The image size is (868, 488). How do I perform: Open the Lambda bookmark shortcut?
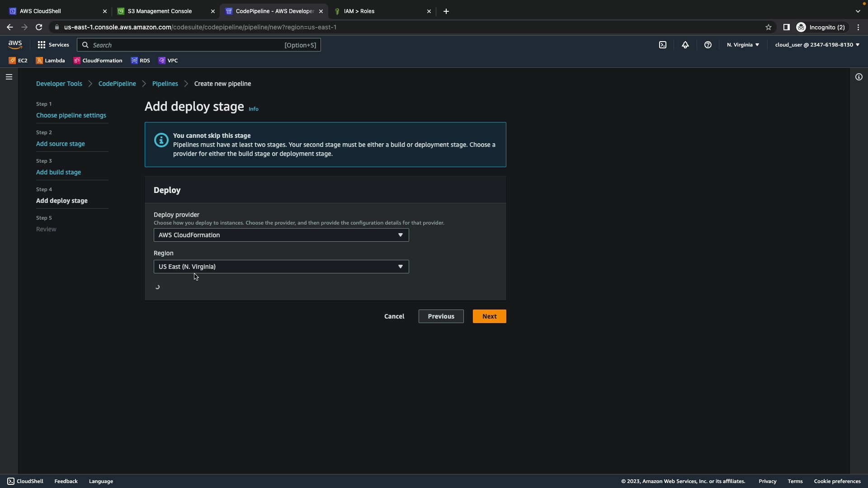[x=51, y=61]
